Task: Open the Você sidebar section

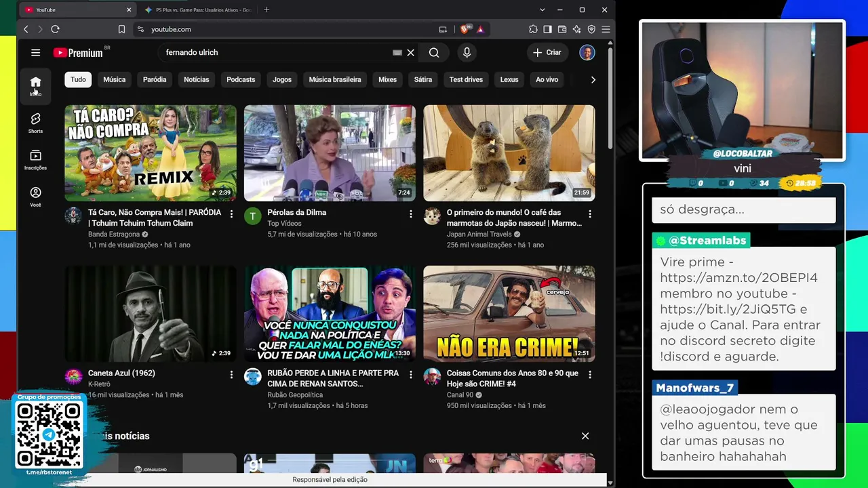Action: click(35, 197)
